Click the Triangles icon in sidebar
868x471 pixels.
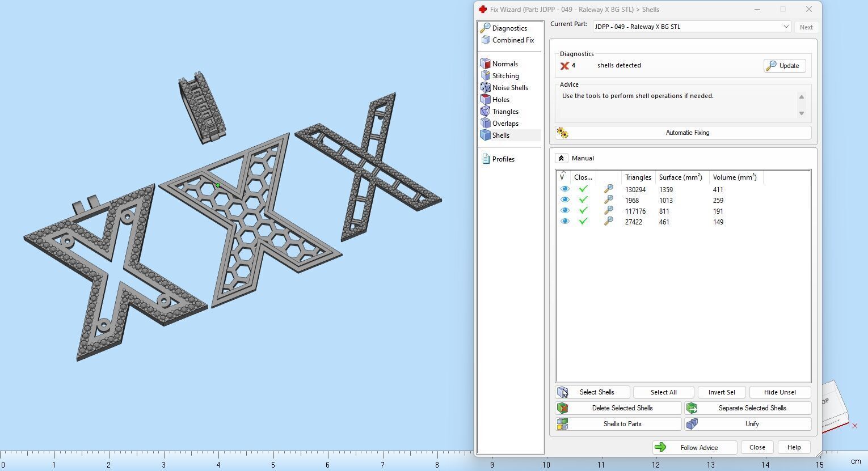click(485, 112)
